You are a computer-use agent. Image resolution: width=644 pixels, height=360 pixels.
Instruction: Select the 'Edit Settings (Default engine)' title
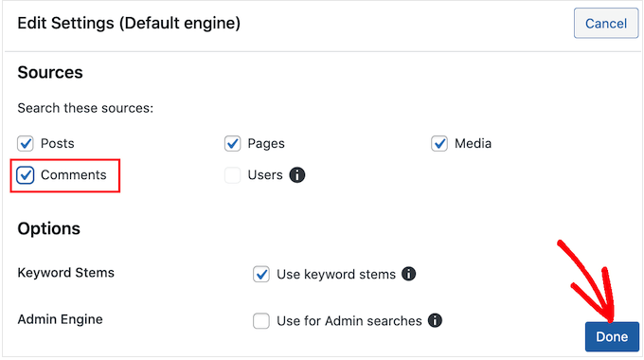(129, 23)
